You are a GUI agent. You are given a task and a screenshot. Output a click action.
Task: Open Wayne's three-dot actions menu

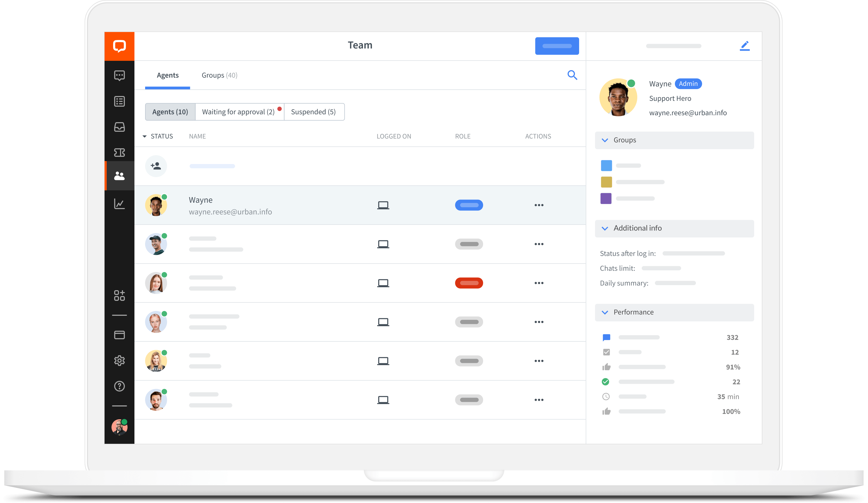pos(537,205)
